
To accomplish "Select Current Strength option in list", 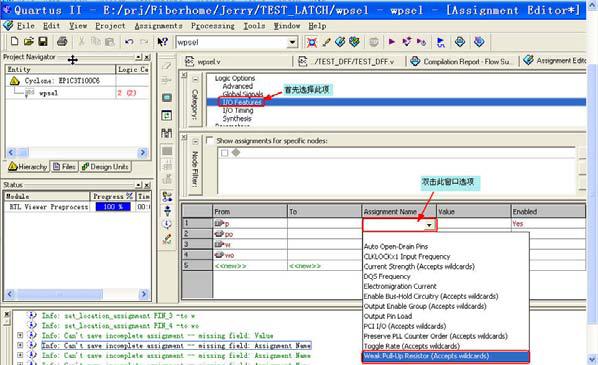I will [x=419, y=267].
